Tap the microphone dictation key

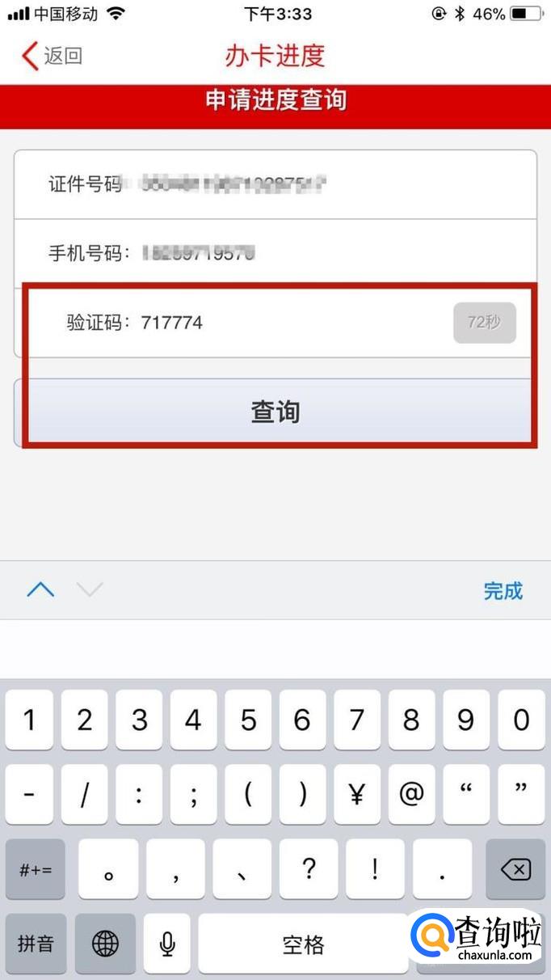click(x=167, y=944)
